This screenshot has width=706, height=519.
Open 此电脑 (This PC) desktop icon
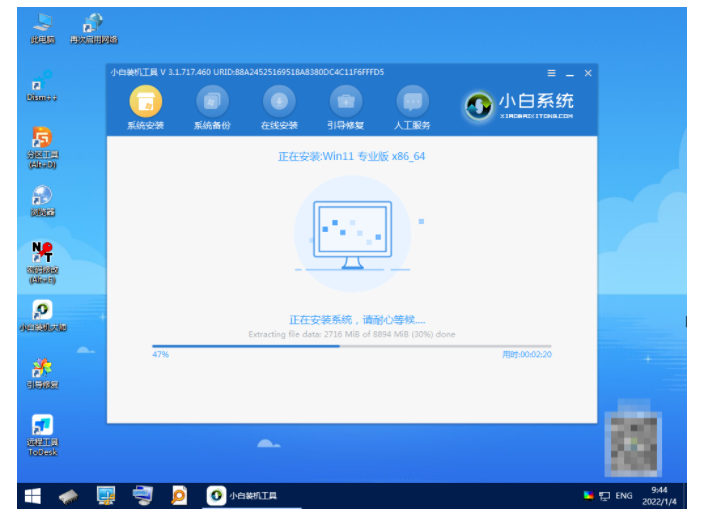tap(42, 26)
